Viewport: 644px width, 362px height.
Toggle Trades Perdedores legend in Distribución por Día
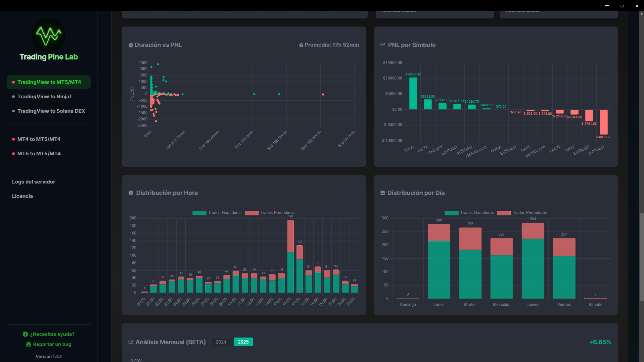[522, 213]
